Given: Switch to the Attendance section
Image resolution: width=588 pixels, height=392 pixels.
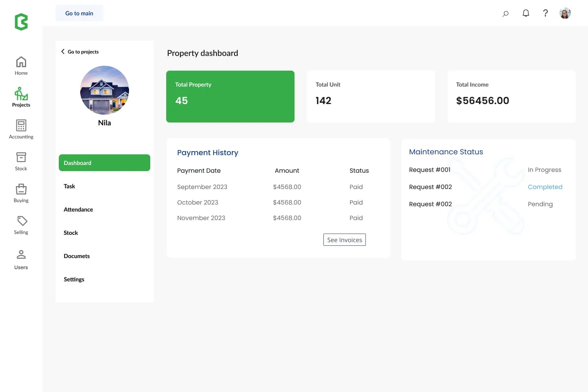Looking at the screenshot, I should pos(78,209).
